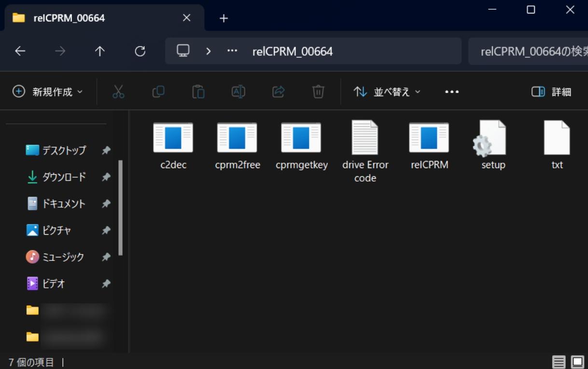The height and width of the screenshot is (369, 588).
Task: Switch to large icons view in status bar
Action: coord(577,362)
